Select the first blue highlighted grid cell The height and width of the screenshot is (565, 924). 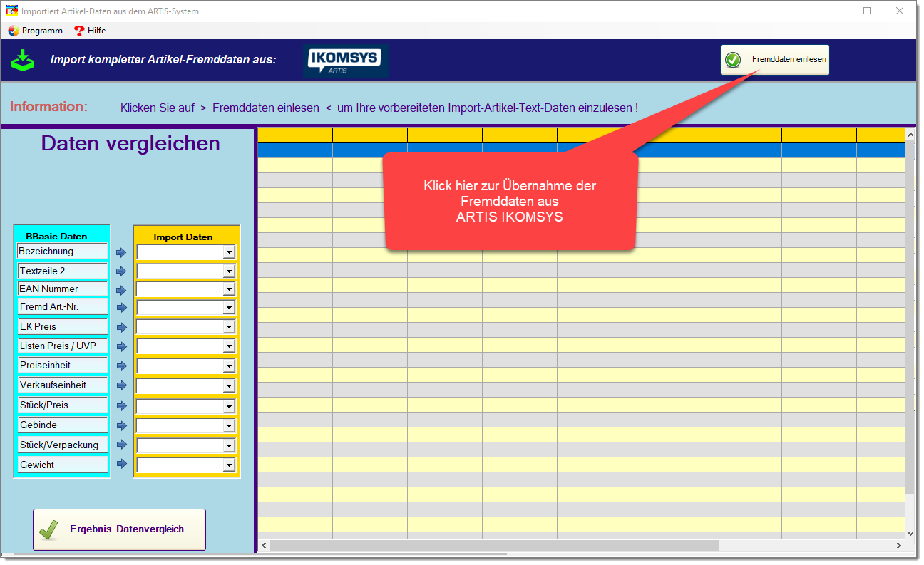pos(294,150)
